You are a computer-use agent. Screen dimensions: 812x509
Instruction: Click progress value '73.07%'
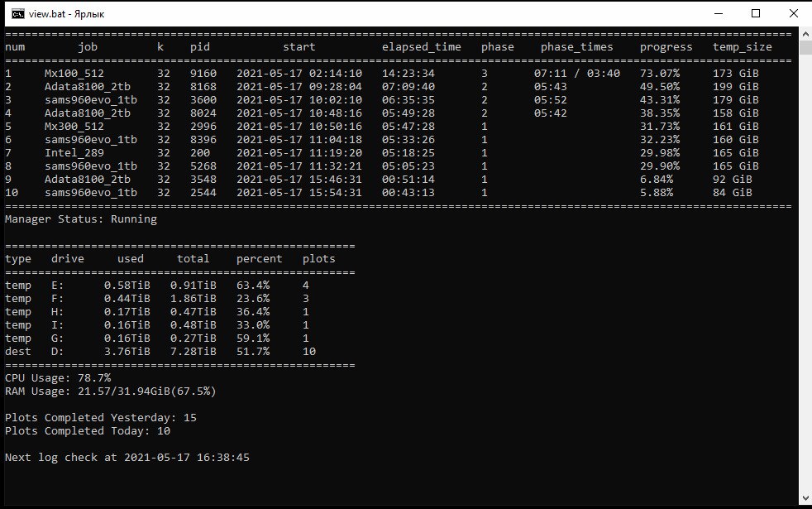659,74
